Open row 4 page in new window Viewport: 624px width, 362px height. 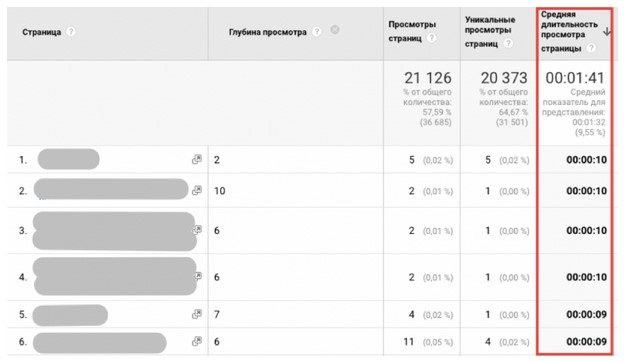pos(198,276)
